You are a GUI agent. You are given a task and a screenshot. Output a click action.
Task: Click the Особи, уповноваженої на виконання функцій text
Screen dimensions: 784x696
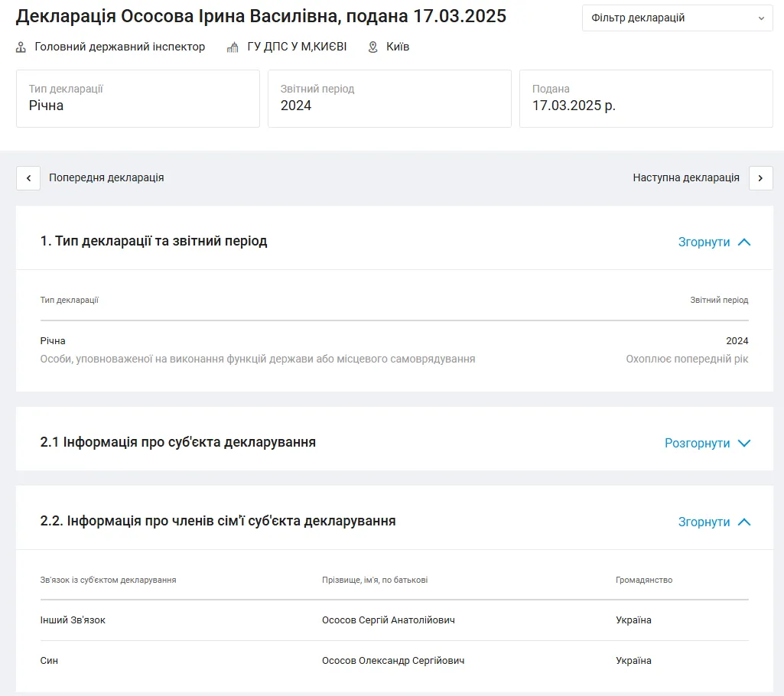[258, 359]
